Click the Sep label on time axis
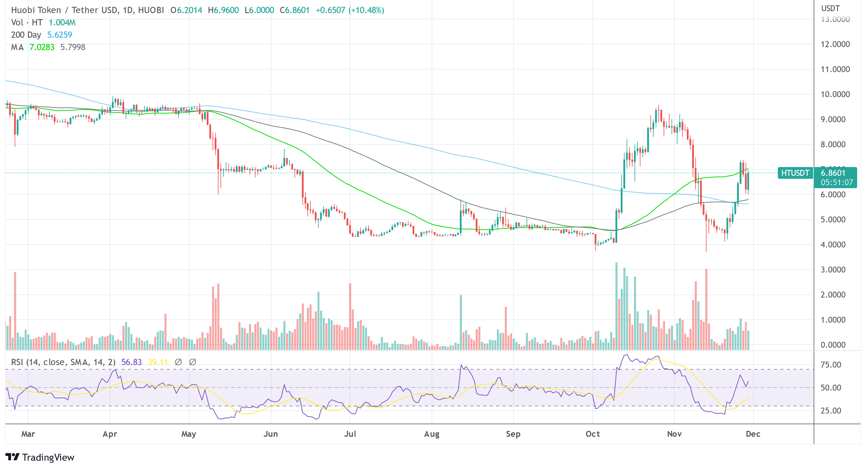The image size is (868, 470). (x=513, y=434)
